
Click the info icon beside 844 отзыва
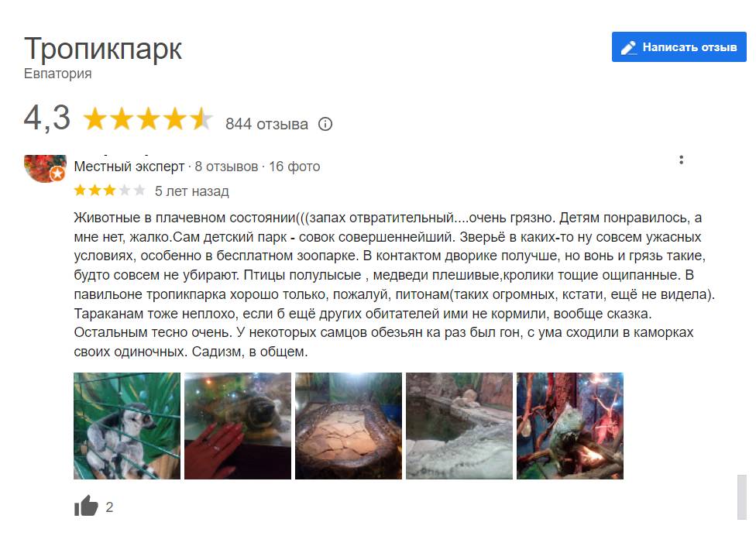pos(325,124)
